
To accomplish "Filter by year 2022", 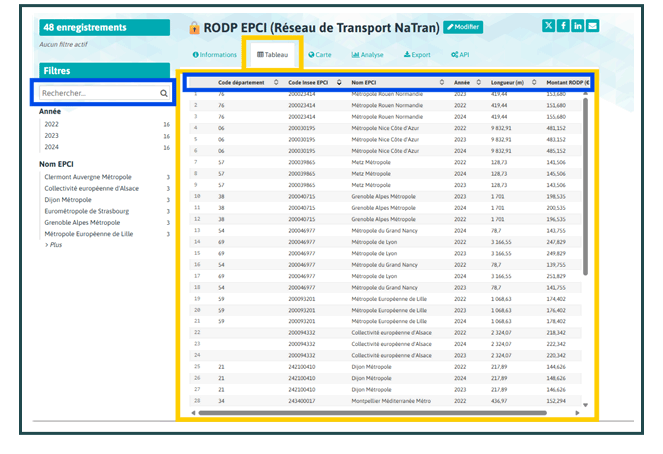I will (52, 124).
